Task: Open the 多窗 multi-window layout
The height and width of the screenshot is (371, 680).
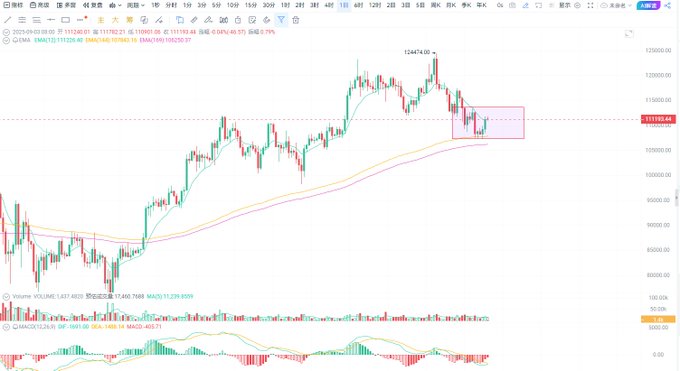Action: [x=66, y=5]
